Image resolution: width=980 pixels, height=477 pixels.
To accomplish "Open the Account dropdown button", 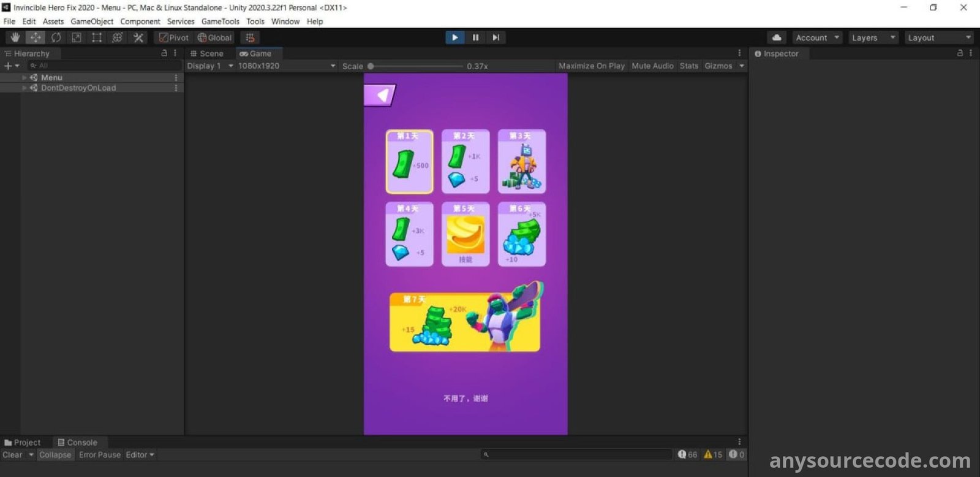I will (x=817, y=37).
